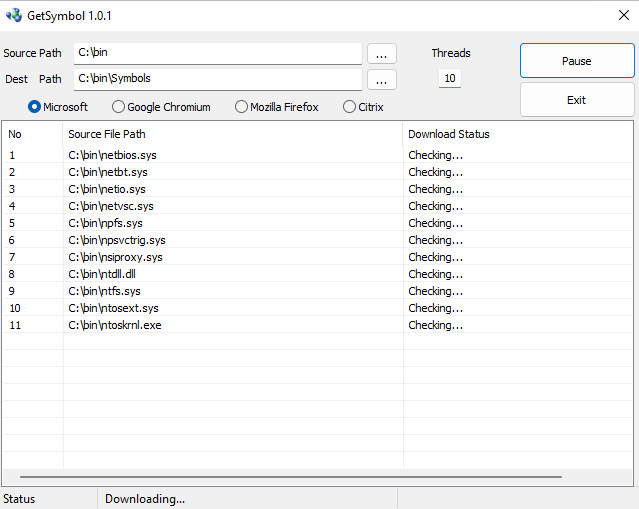
Task: Click the Download Status column header
Action: [x=518, y=134]
